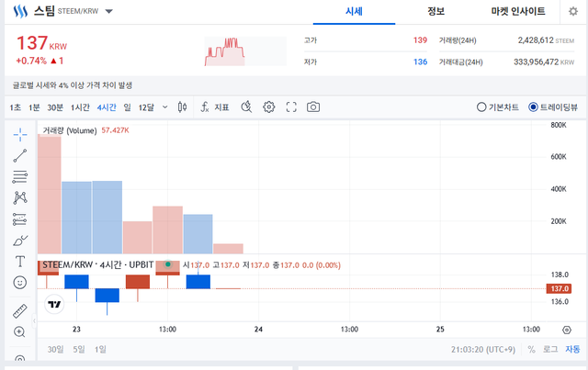Expand the STEEM/KRW market dropdown arrow

(108, 11)
